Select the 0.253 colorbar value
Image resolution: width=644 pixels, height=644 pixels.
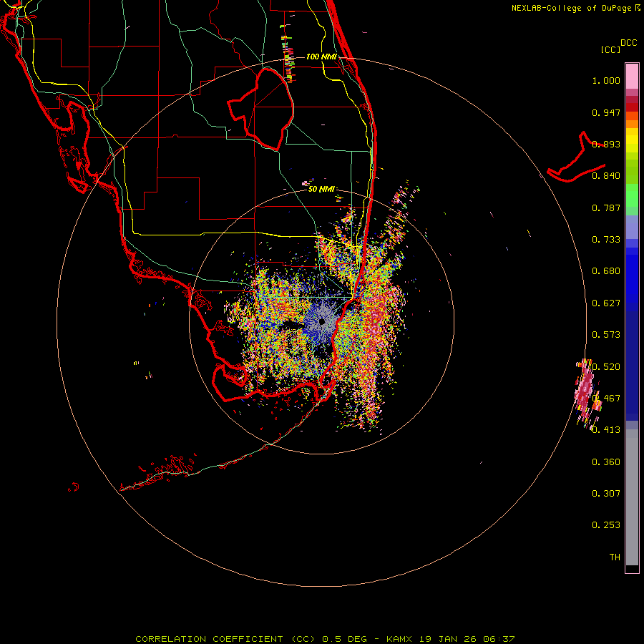(x=606, y=525)
